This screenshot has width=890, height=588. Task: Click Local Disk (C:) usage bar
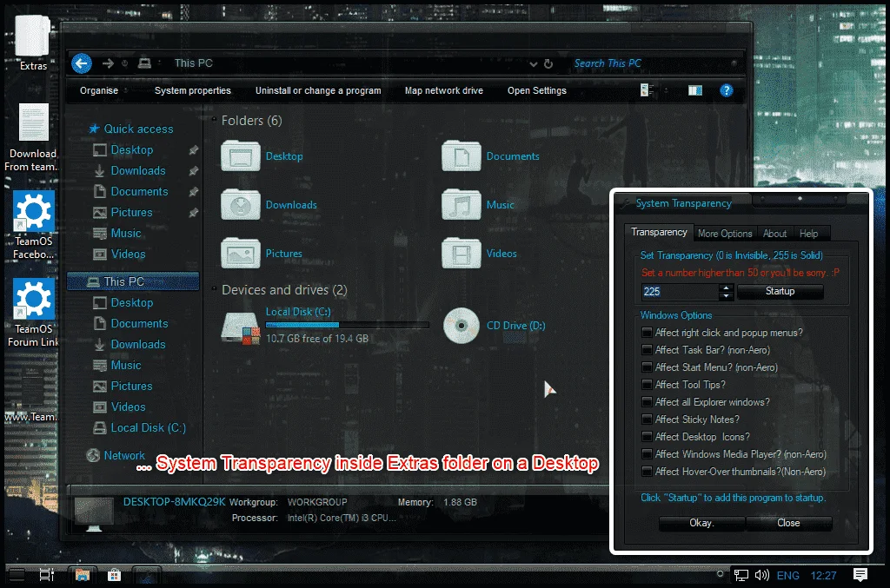tap(348, 325)
